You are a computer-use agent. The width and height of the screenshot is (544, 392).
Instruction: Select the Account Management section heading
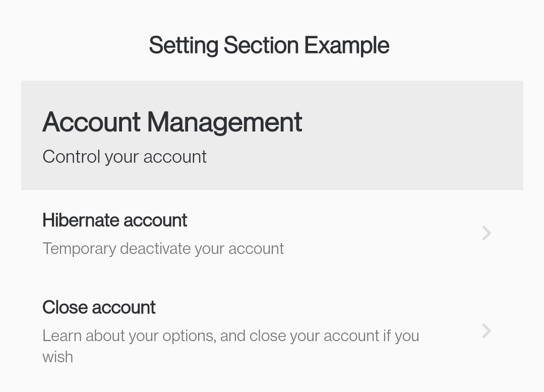172,122
